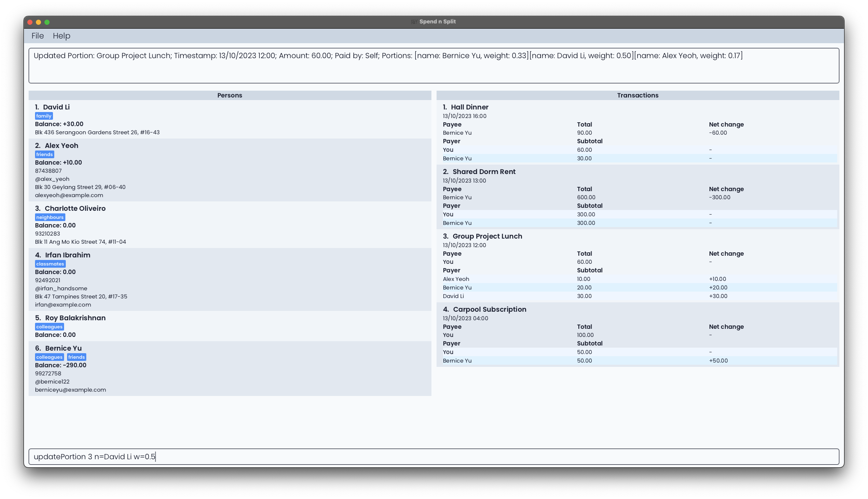Click phone number 93210283
This screenshot has width=868, height=499.
(47, 233)
